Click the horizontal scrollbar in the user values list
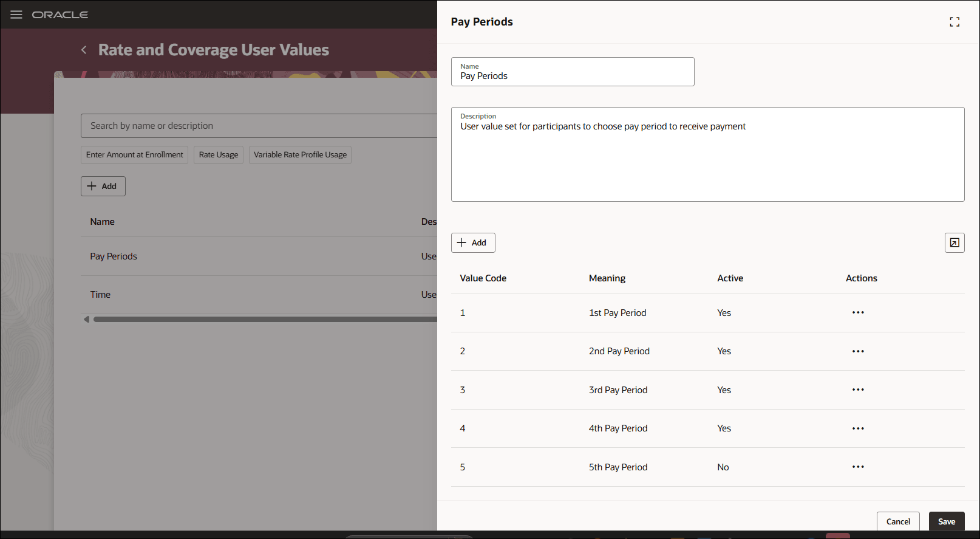The width and height of the screenshot is (980, 539). pyautogui.click(x=265, y=319)
